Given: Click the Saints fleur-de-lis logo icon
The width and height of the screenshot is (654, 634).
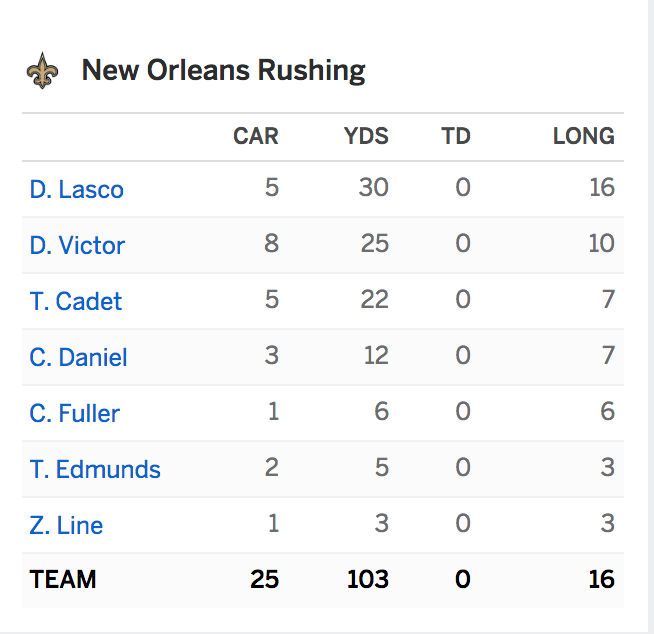Looking at the screenshot, I should [x=42, y=70].
